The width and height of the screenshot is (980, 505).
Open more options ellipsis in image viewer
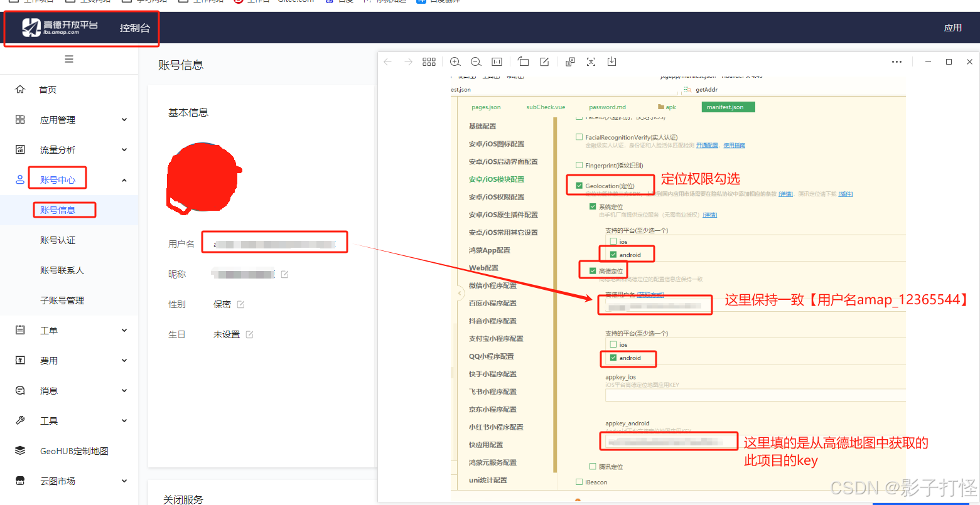897,62
